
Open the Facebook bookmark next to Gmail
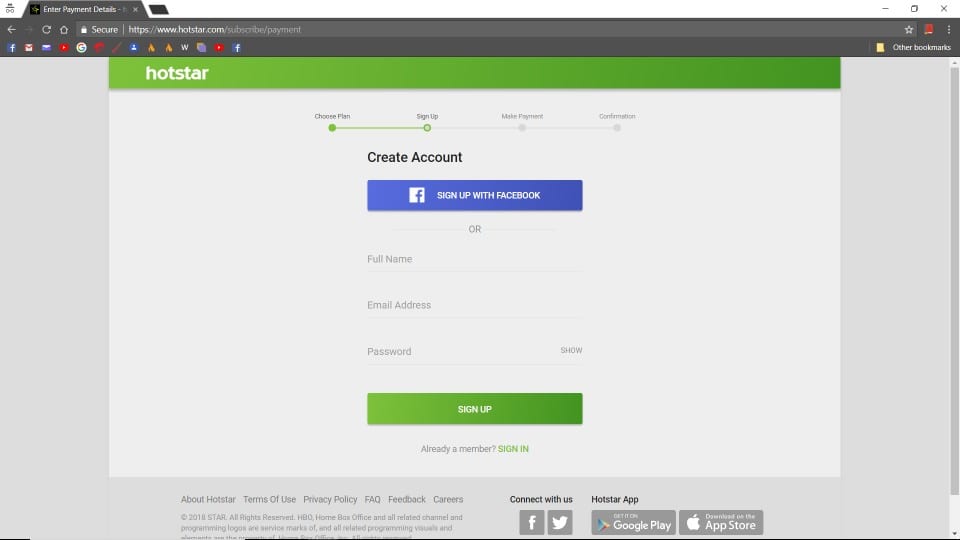(x=12, y=47)
